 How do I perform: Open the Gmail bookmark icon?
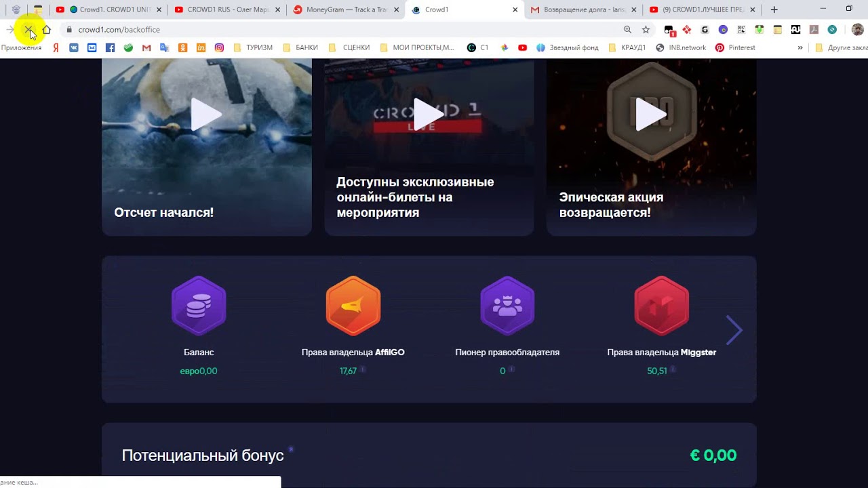[x=146, y=47]
